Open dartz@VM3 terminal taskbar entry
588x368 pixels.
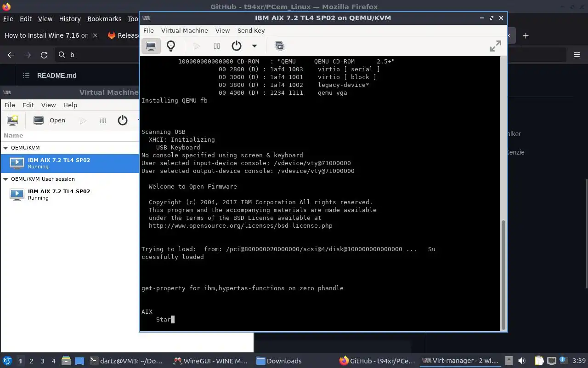tap(126, 361)
